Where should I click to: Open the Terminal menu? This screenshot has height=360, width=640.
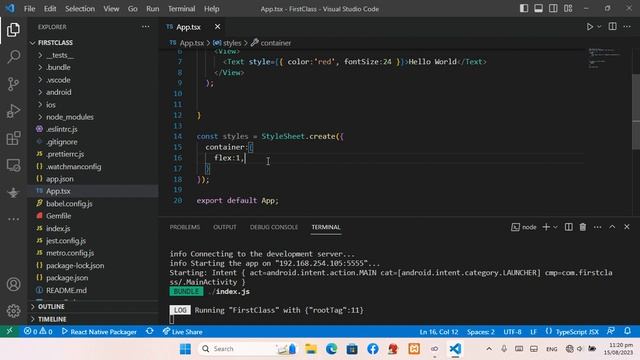tap(182, 9)
